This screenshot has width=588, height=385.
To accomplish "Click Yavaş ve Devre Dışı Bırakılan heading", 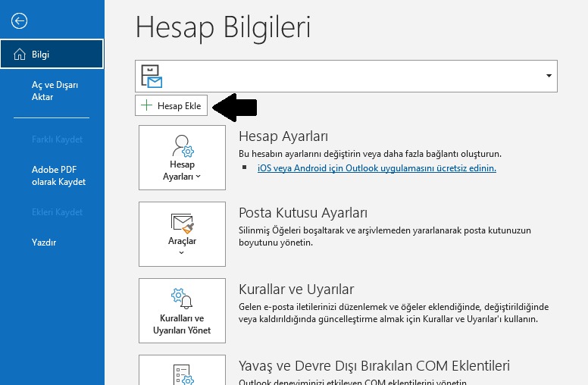I will [x=374, y=366].
